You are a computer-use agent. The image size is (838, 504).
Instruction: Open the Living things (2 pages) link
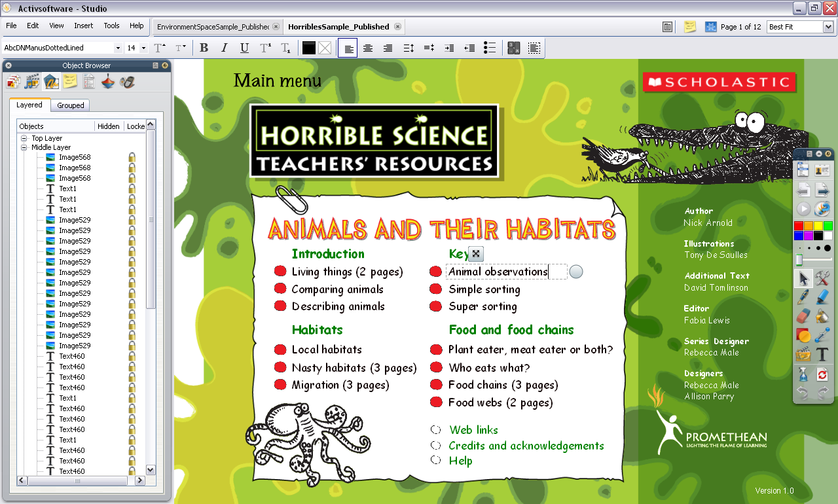point(347,272)
